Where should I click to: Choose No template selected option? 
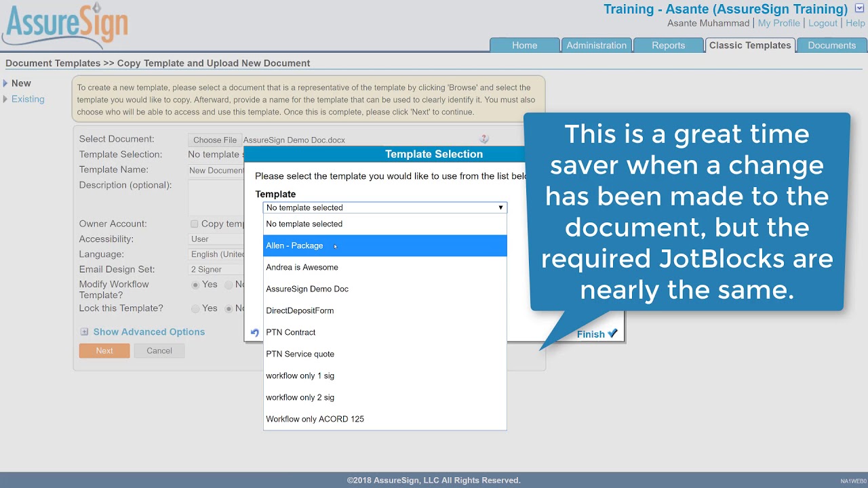[x=384, y=224]
